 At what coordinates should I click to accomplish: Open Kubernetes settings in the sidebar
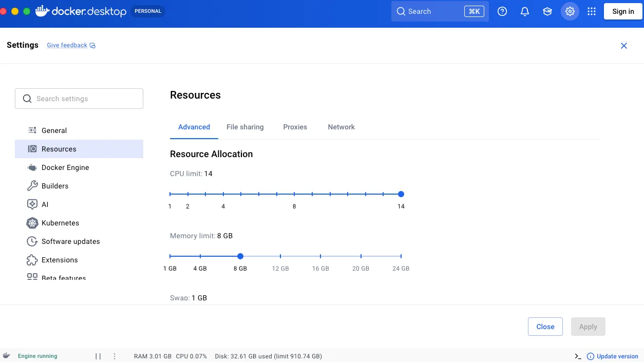pos(79,223)
